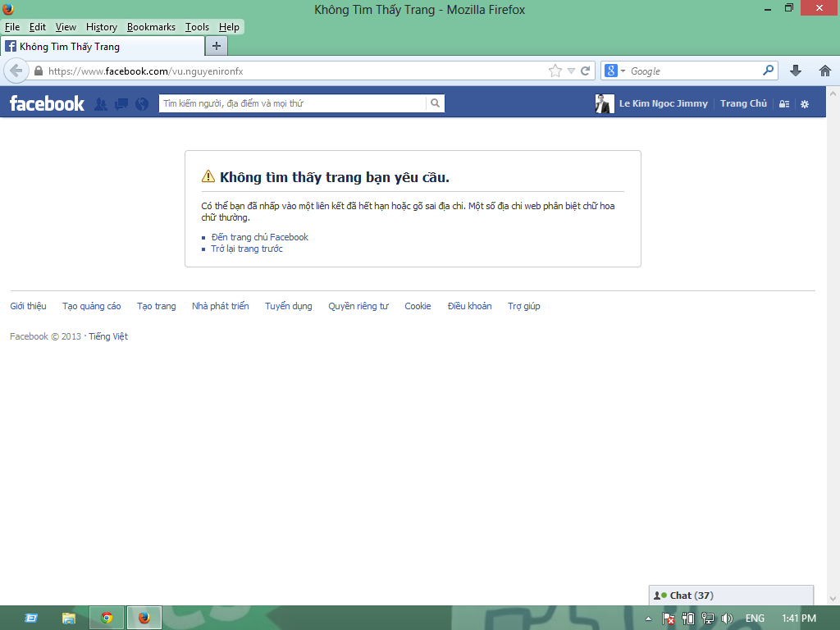The width and height of the screenshot is (840, 630).
Task: Open Action Center flag icon
Action: tap(668, 619)
